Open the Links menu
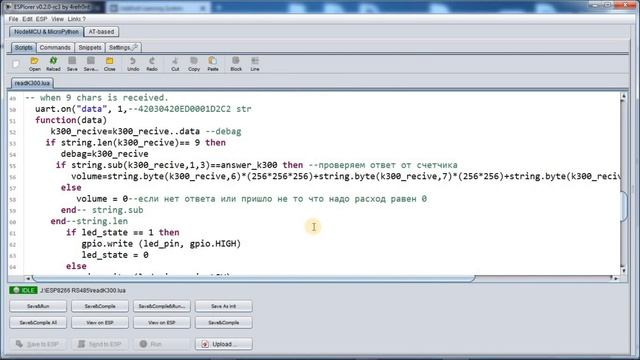Viewport: 640px width, 360px height. [x=74, y=19]
